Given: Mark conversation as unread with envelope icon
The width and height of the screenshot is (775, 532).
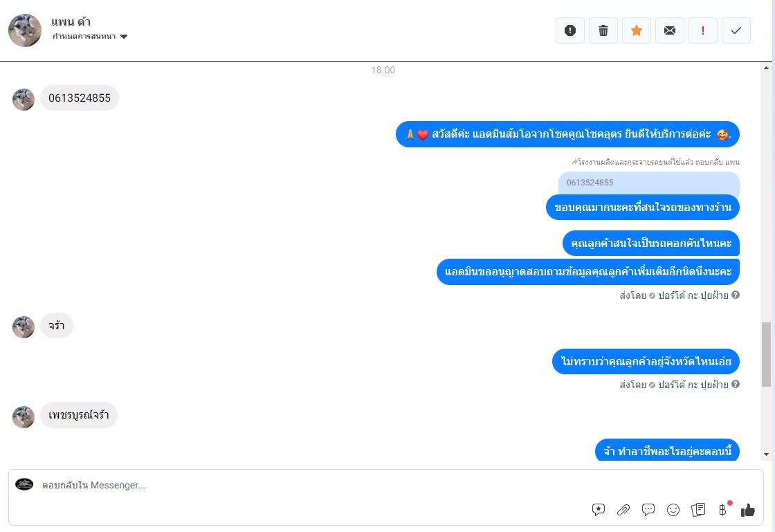Looking at the screenshot, I should click(670, 30).
